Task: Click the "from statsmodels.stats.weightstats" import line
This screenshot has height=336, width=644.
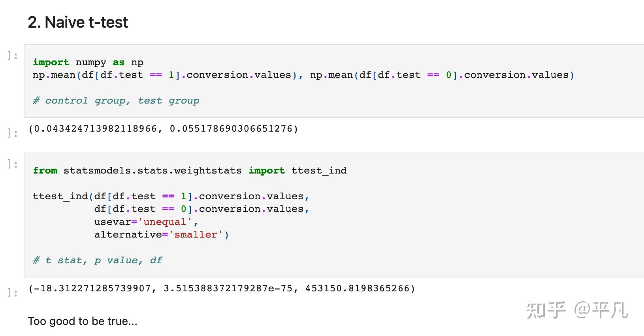Action: click(190, 170)
